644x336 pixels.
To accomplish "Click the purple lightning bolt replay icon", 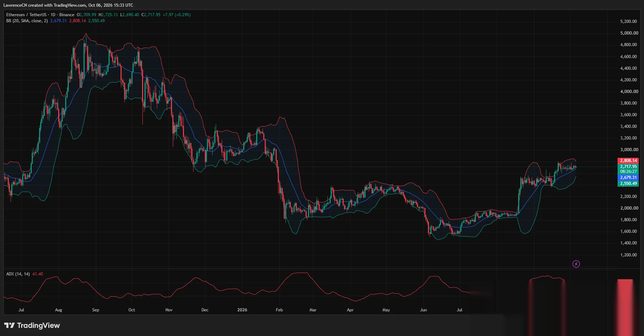I will [576, 264].
